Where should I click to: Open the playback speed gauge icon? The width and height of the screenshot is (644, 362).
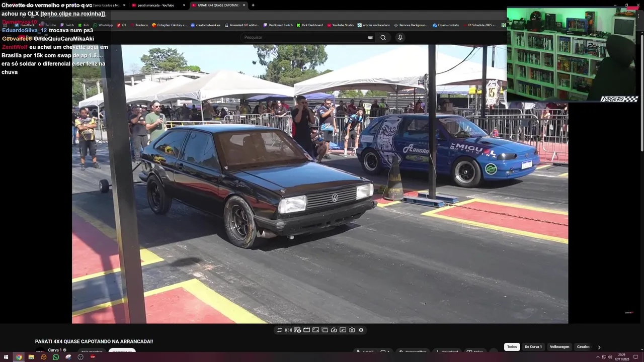tap(334, 330)
